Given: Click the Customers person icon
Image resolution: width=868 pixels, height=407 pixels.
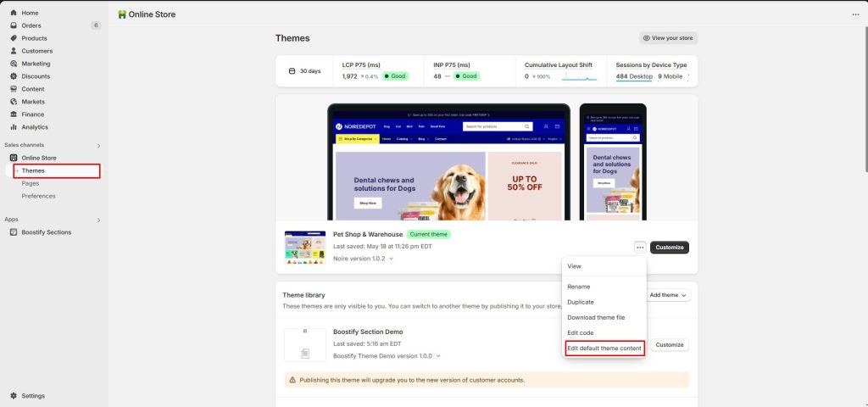Looking at the screenshot, I should tap(14, 51).
